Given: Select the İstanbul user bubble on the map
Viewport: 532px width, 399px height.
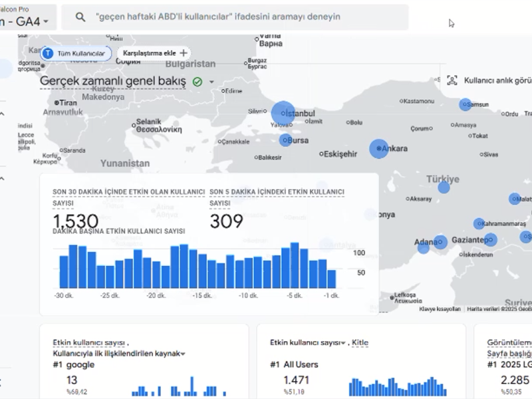Looking at the screenshot, I should (x=281, y=111).
